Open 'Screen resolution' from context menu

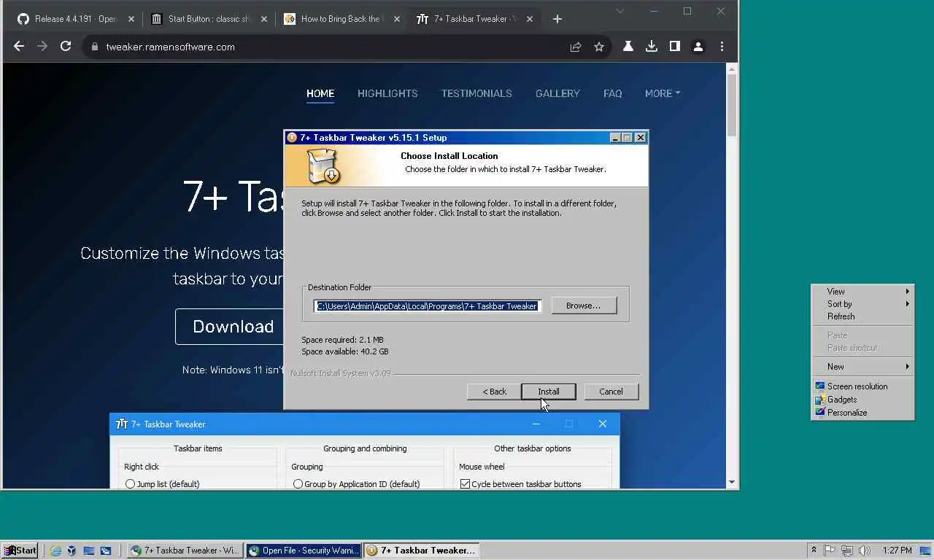[x=862, y=386]
